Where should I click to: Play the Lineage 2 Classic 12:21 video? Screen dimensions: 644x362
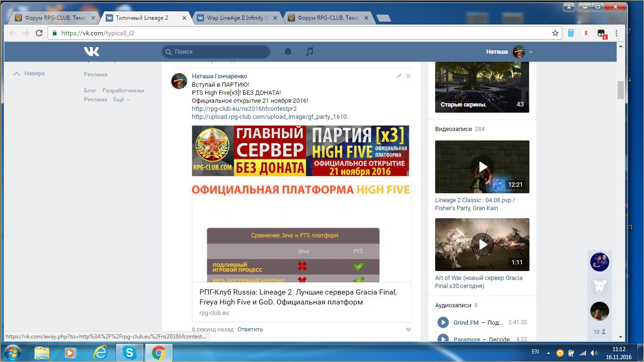pos(482,167)
